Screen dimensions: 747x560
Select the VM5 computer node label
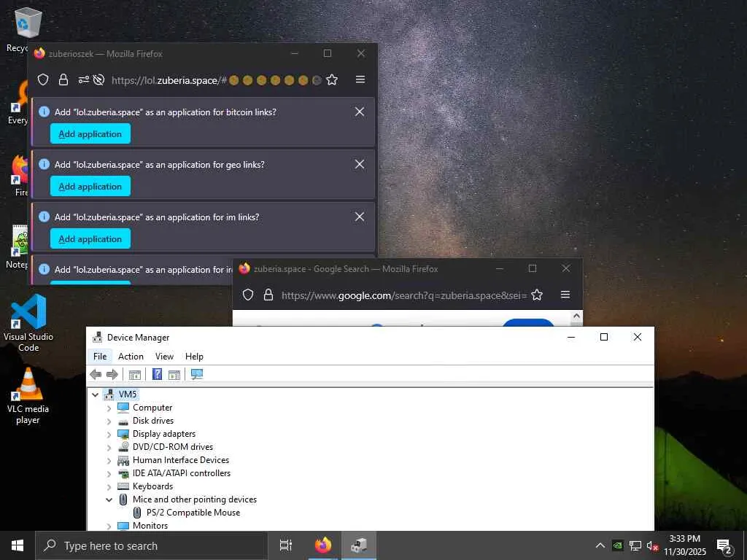click(x=128, y=394)
